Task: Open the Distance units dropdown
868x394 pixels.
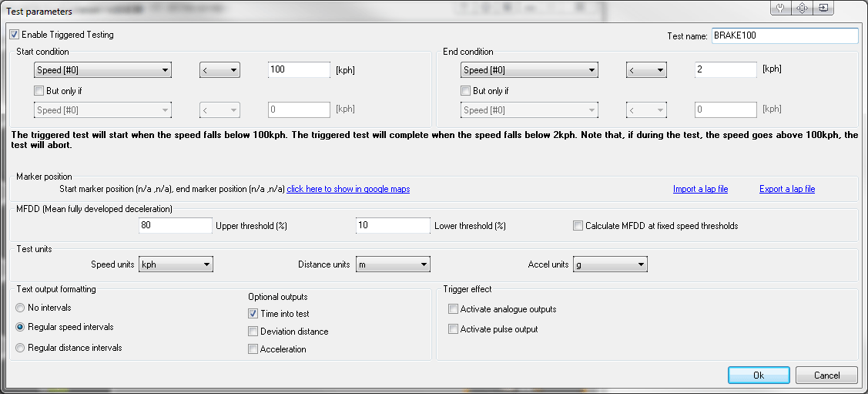Action: (392, 264)
